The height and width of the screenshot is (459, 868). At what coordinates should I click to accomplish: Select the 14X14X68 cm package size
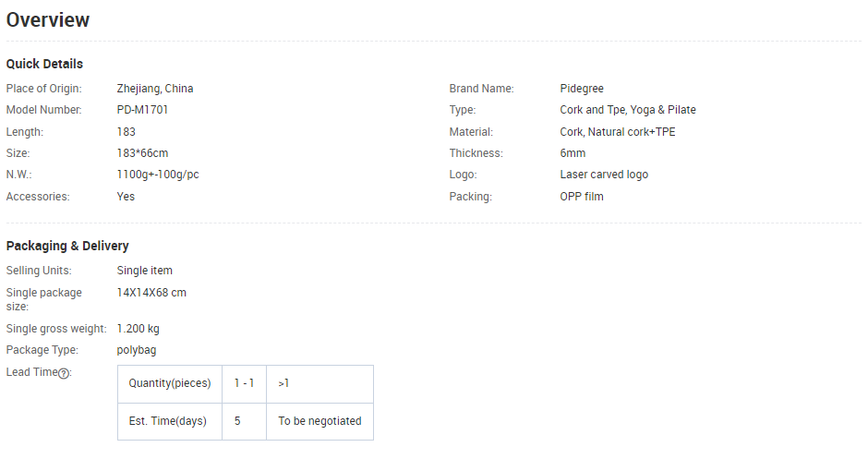coord(151,293)
